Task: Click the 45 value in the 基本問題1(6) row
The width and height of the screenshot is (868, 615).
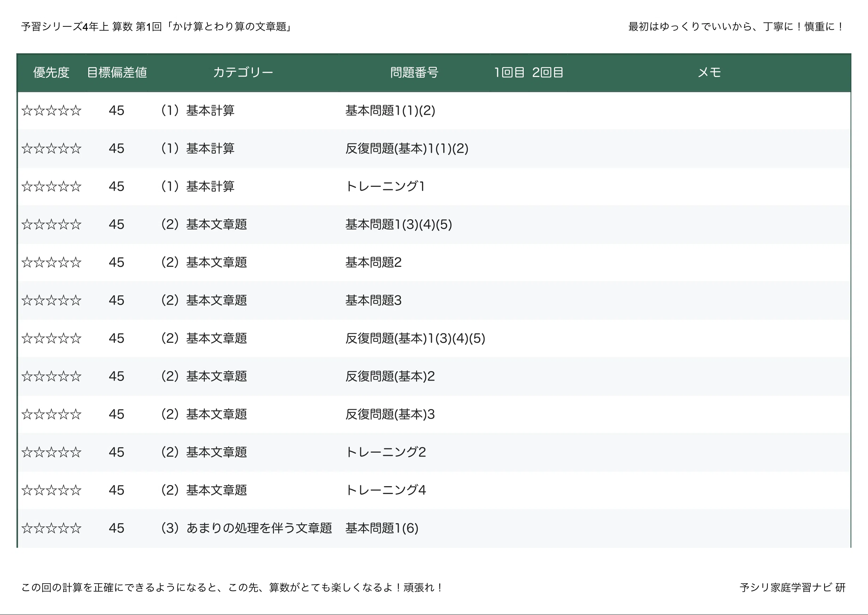Action: coord(116,528)
